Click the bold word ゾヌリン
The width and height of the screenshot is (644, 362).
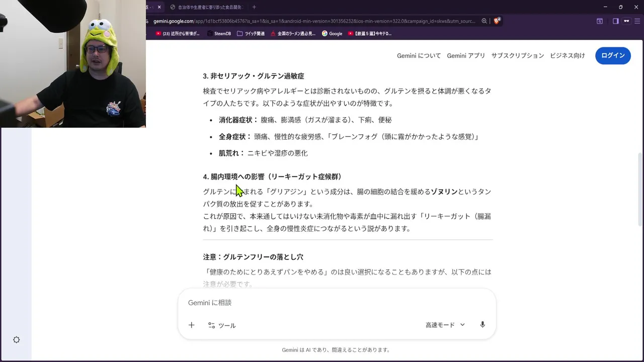point(444,192)
